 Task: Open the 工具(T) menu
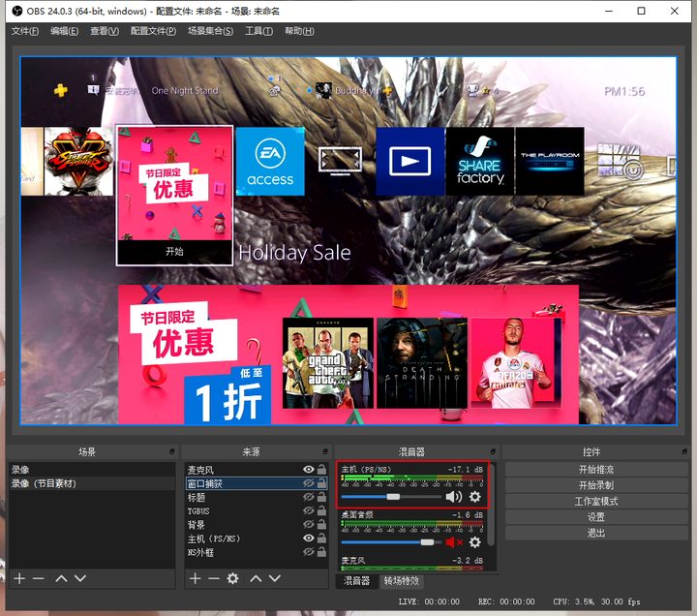coord(259,31)
